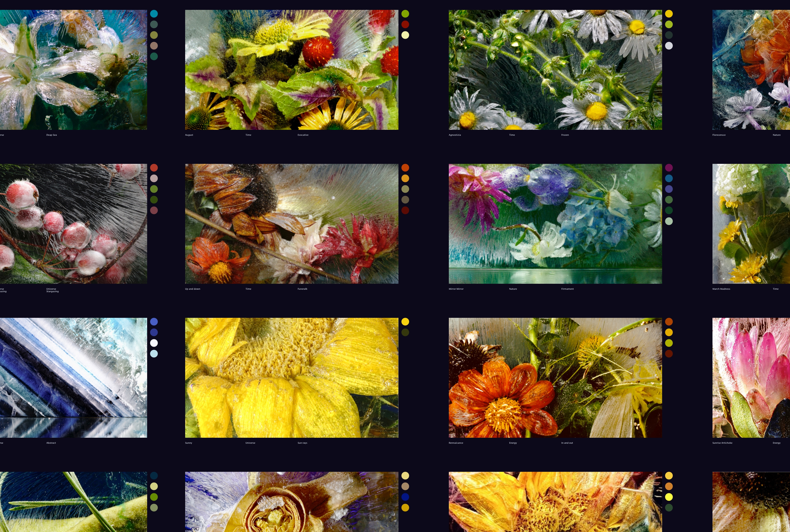Open the Florecensce artwork thumbnail

[x=751, y=70]
